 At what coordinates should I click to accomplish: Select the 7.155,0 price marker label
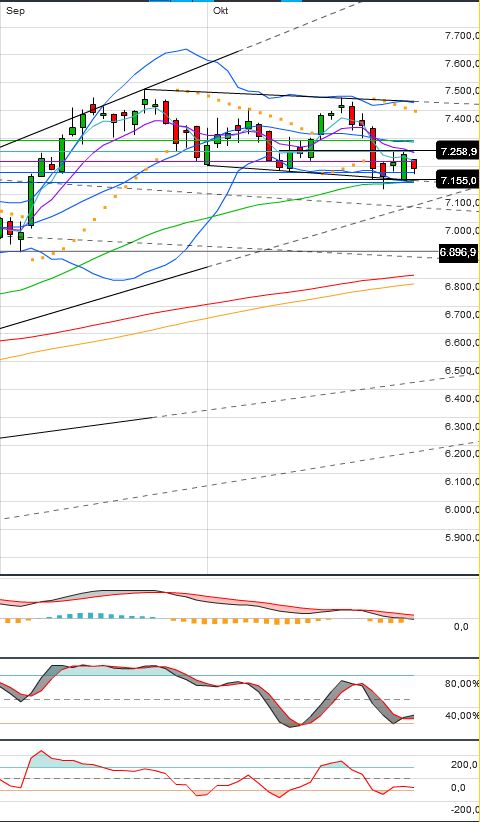(459, 181)
